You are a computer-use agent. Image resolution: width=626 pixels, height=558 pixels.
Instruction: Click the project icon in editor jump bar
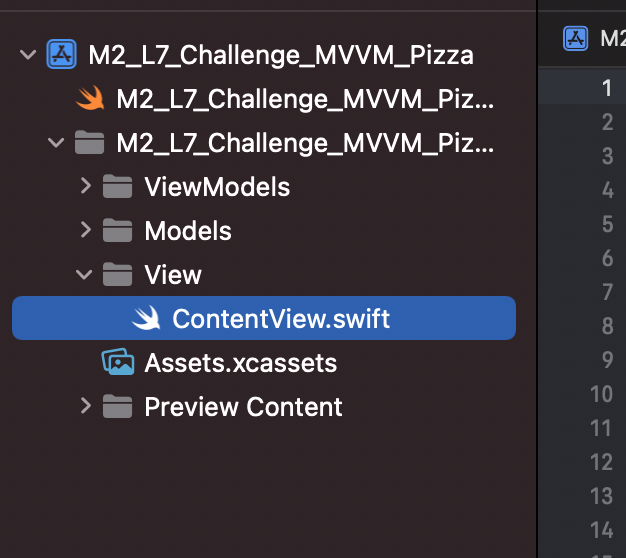[x=575, y=38]
